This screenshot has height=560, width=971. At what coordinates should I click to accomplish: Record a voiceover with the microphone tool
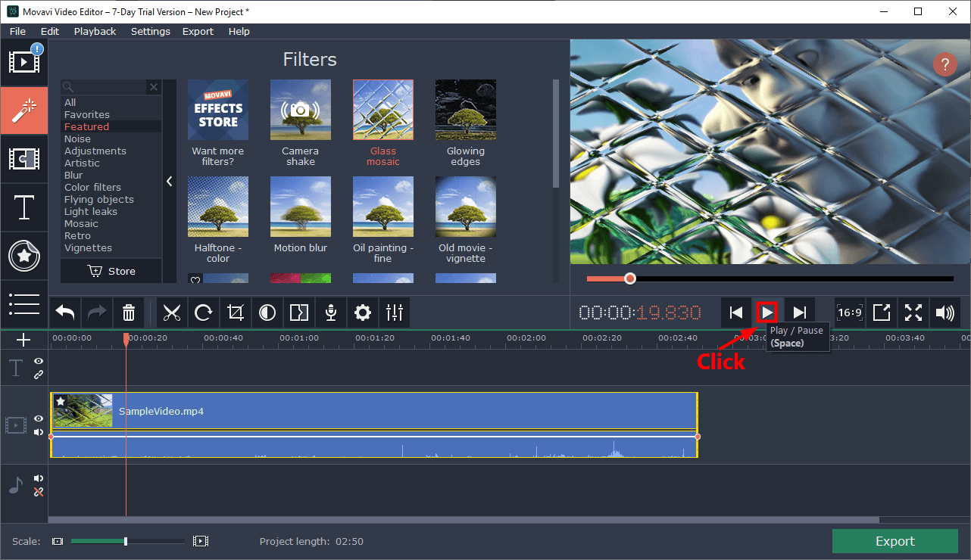pos(330,313)
